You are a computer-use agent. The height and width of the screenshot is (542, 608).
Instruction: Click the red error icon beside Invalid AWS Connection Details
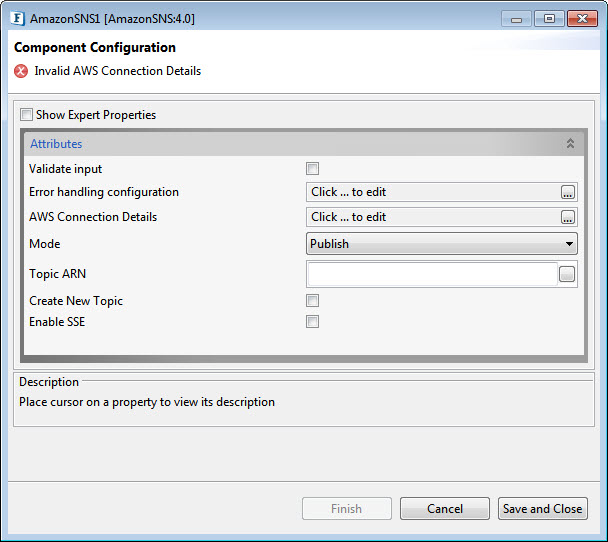pyautogui.click(x=21, y=71)
